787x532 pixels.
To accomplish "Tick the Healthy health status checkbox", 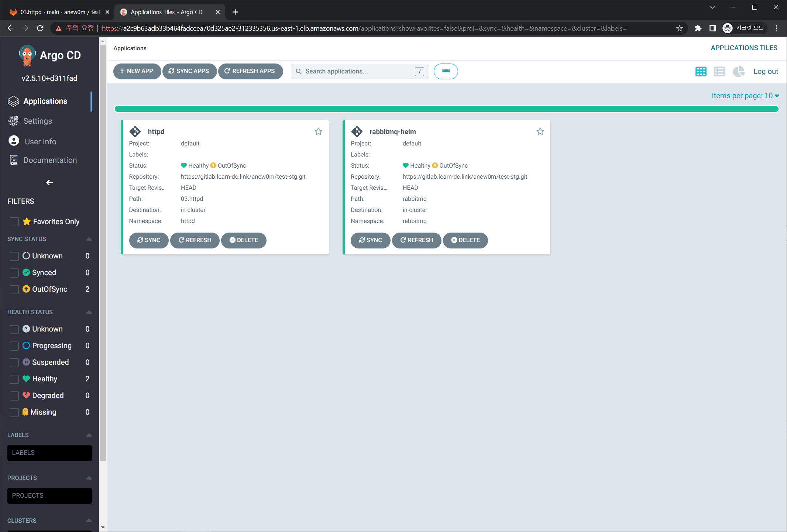I will tap(14, 379).
